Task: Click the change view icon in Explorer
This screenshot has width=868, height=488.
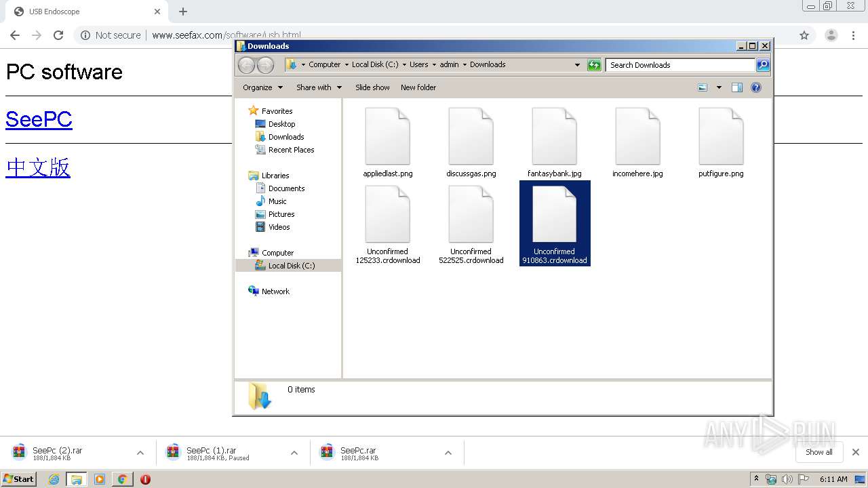Action: tap(703, 87)
